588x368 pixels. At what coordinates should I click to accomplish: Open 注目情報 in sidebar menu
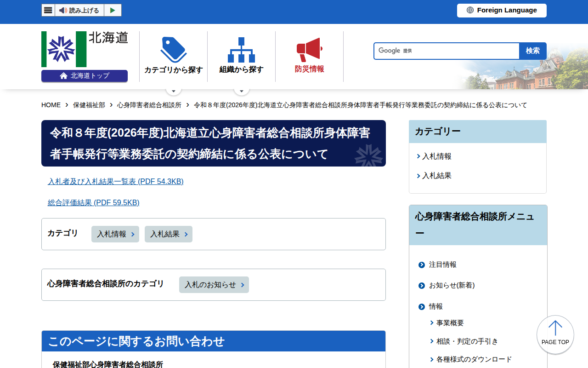point(443,264)
